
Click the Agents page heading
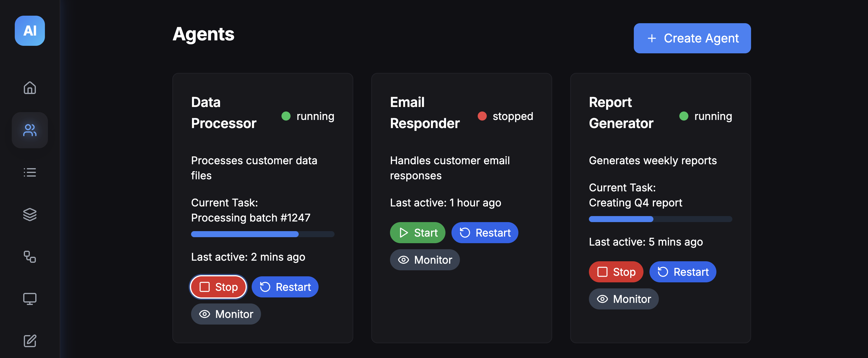point(203,34)
